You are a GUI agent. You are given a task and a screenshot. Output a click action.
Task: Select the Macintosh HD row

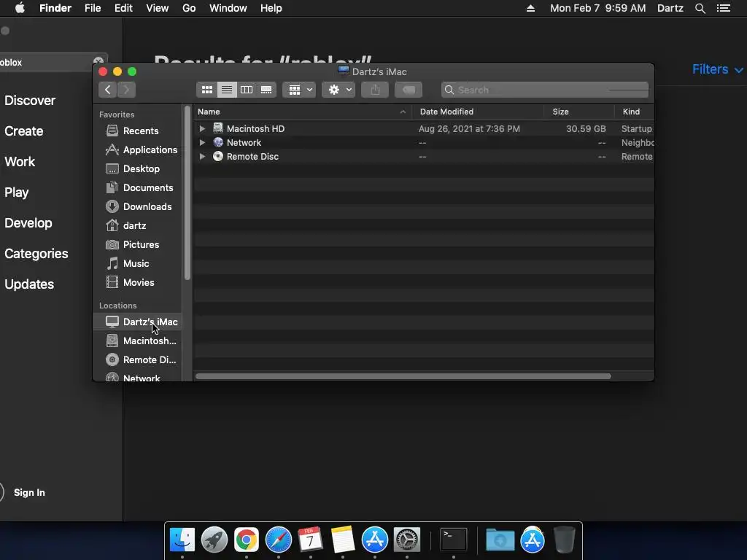pos(424,128)
